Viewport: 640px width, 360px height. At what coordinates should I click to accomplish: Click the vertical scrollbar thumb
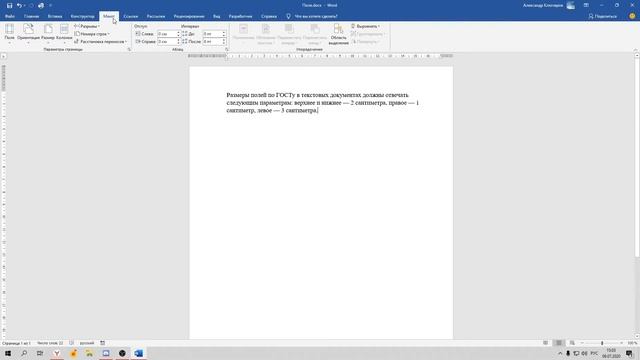click(x=637, y=157)
